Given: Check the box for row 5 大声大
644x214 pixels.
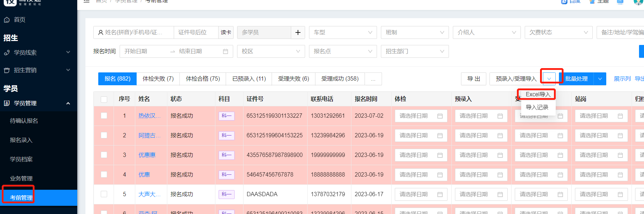Looking at the screenshot, I should pyautogui.click(x=104, y=194).
